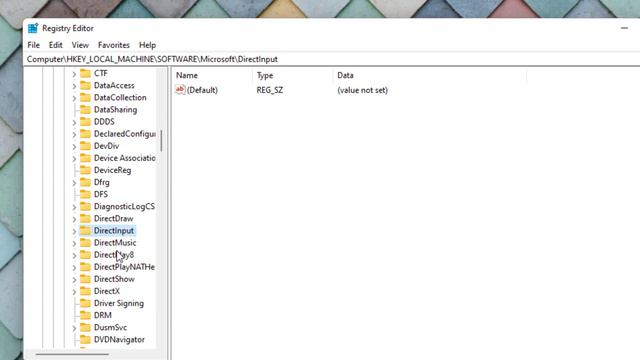
Task: Expand the Dfrg key
Action: pyautogui.click(x=74, y=183)
